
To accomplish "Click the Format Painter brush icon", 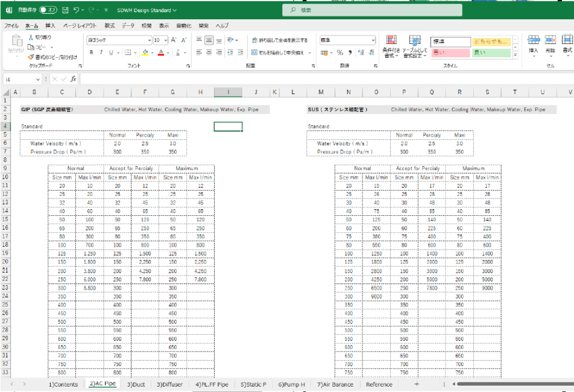I will [31, 57].
